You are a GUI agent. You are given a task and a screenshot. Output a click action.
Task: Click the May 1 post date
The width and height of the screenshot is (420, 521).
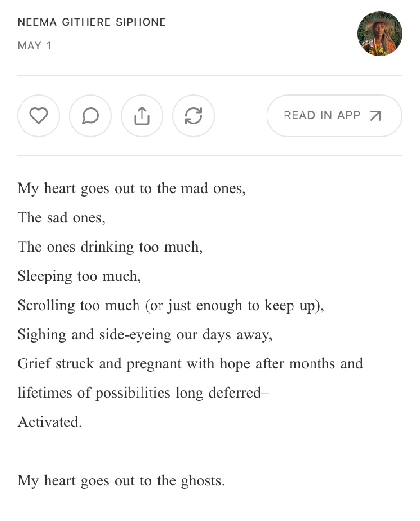pyautogui.click(x=34, y=46)
